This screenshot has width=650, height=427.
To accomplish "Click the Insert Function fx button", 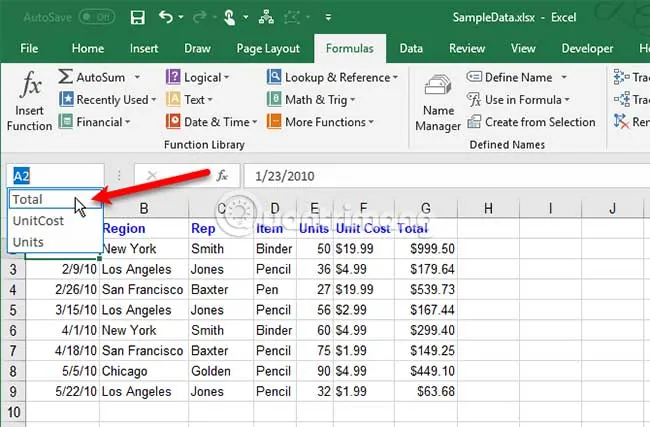I will pyautogui.click(x=29, y=101).
